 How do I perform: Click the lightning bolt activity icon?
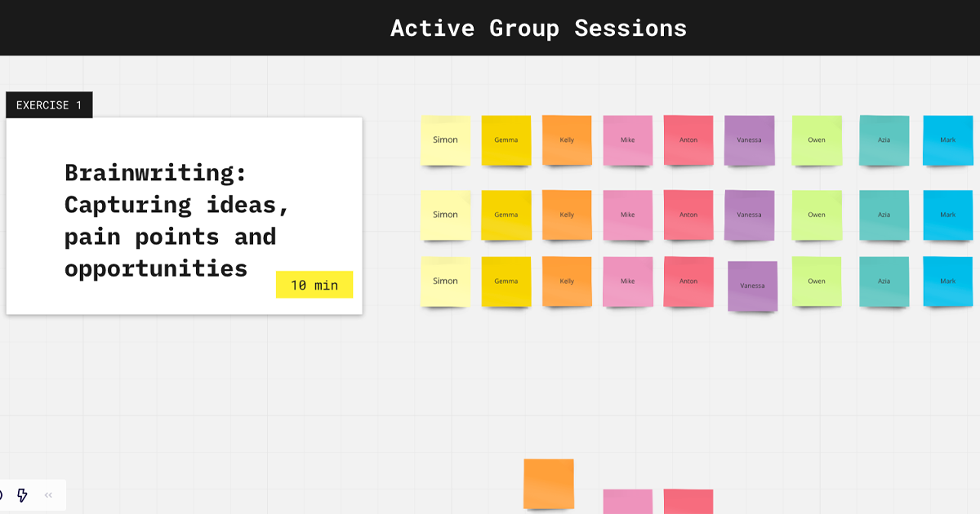[x=22, y=495]
